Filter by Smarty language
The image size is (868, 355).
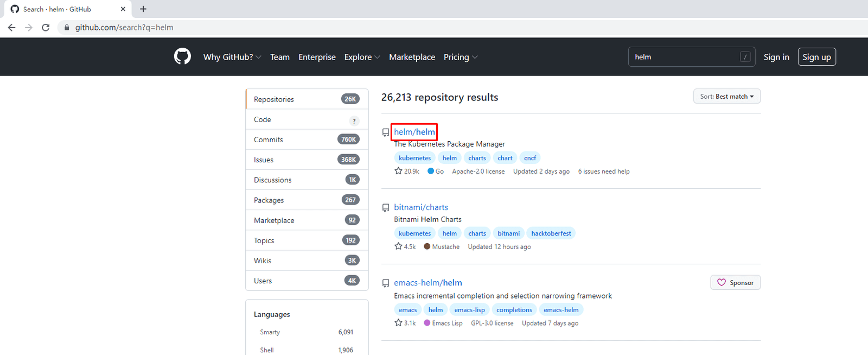[x=307, y=332]
